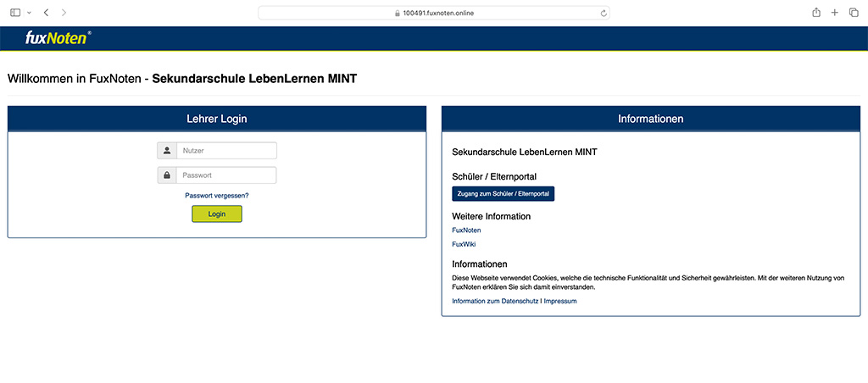
Task: Open the Safari share icon
Action: pos(816,12)
